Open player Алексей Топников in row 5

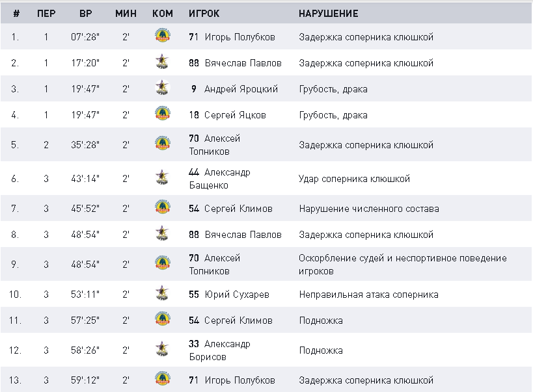point(215,145)
